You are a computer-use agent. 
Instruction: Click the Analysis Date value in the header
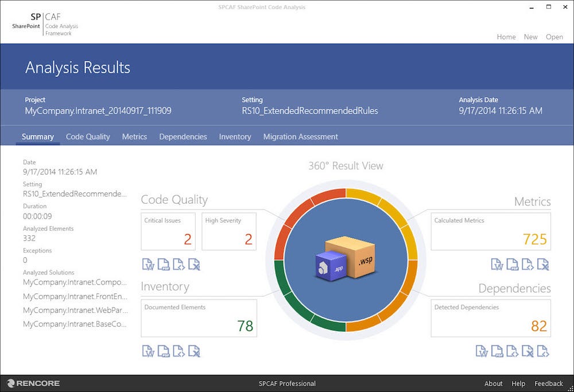click(501, 111)
